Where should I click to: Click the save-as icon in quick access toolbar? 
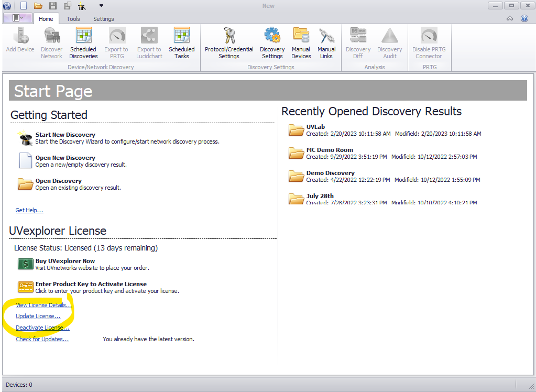tap(68, 6)
